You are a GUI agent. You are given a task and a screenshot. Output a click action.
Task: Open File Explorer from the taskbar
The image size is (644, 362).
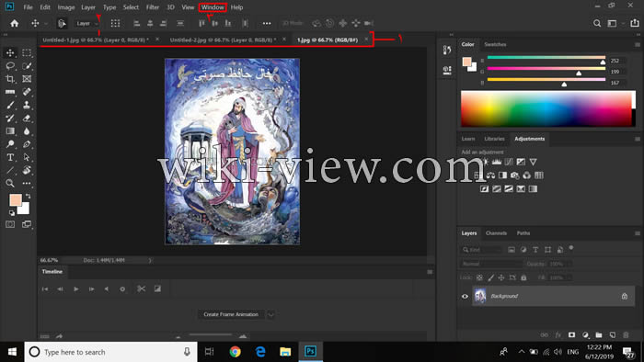(x=285, y=352)
